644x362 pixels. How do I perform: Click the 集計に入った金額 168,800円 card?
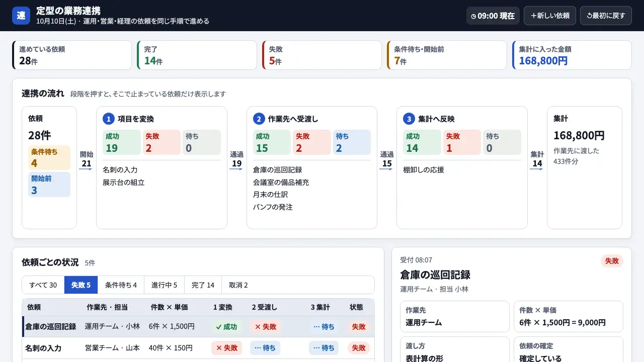point(572,55)
